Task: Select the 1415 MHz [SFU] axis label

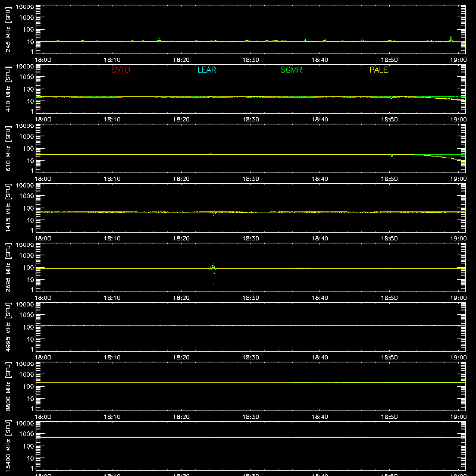Action: [8, 208]
